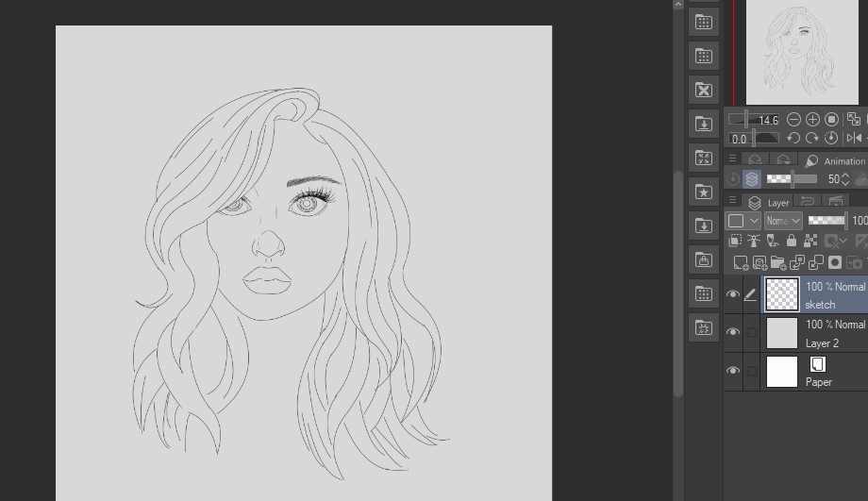The width and height of the screenshot is (868, 501).
Task: Click the Layer 2 name text
Action: click(x=822, y=343)
